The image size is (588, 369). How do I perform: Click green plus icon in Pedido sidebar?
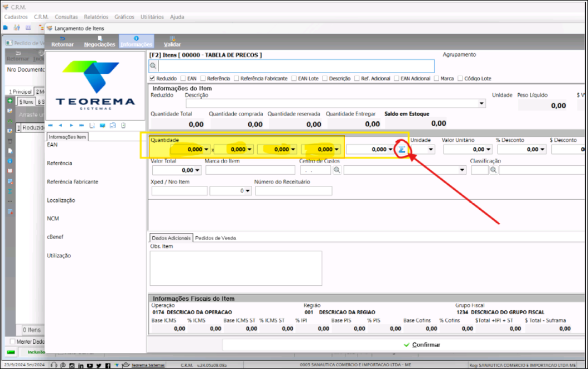click(x=10, y=101)
